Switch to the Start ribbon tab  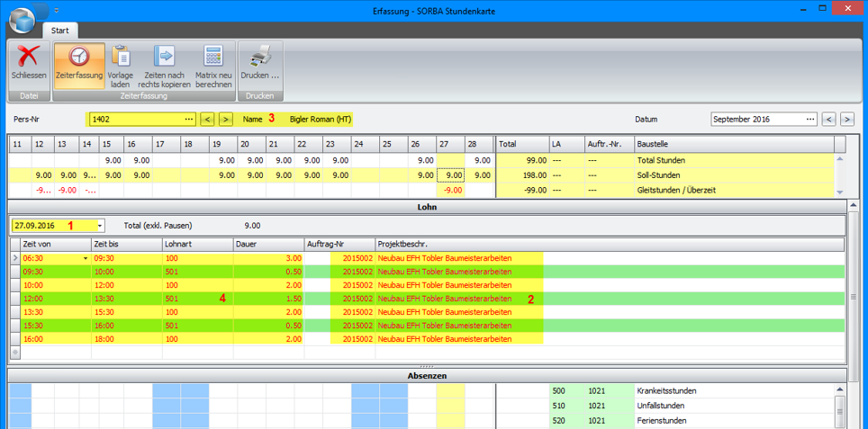[x=59, y=31]
